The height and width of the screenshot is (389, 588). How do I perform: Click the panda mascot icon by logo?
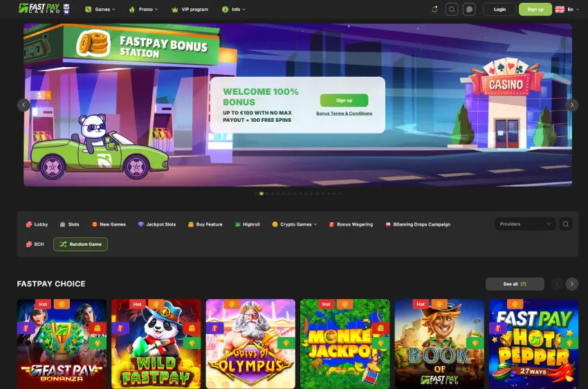pos(66,8)
